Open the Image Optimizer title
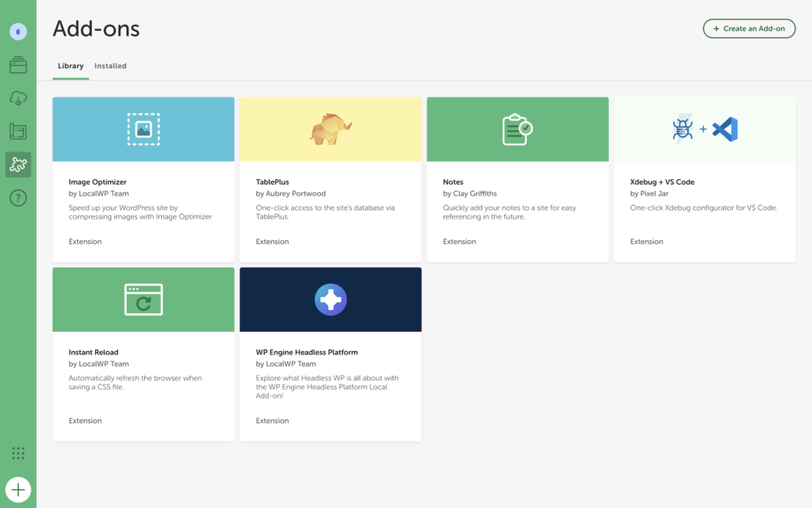This screenshot has height=508, width=812. (x=98, y=182)
